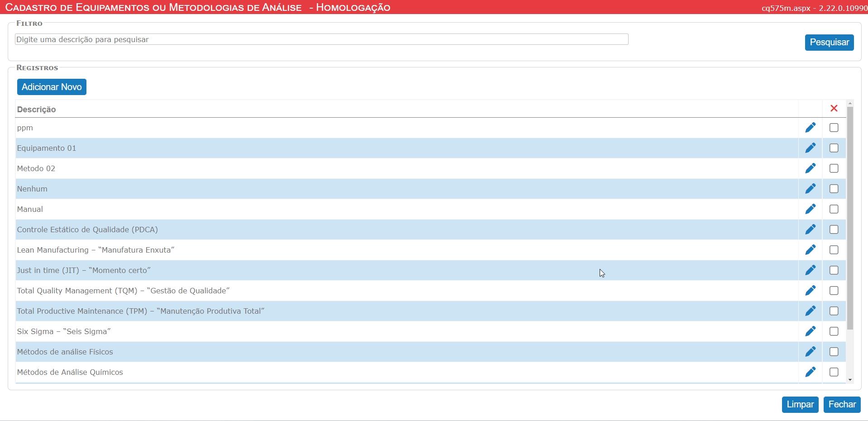Edit the Total Quality Management (TQM) row
This screenshot has width=868, height=421.
click(811, 291)
